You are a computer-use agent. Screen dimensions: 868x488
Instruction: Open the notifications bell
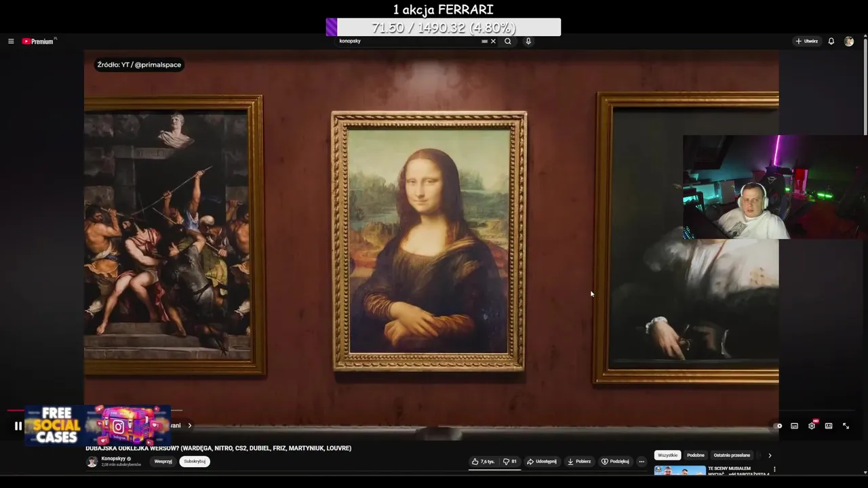pyautogui.click(x=831, y=41)
